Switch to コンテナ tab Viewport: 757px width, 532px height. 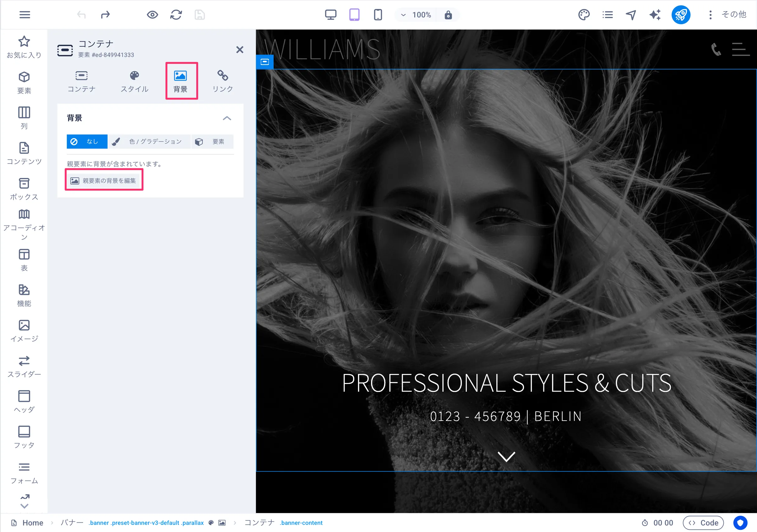coord(81,82)
